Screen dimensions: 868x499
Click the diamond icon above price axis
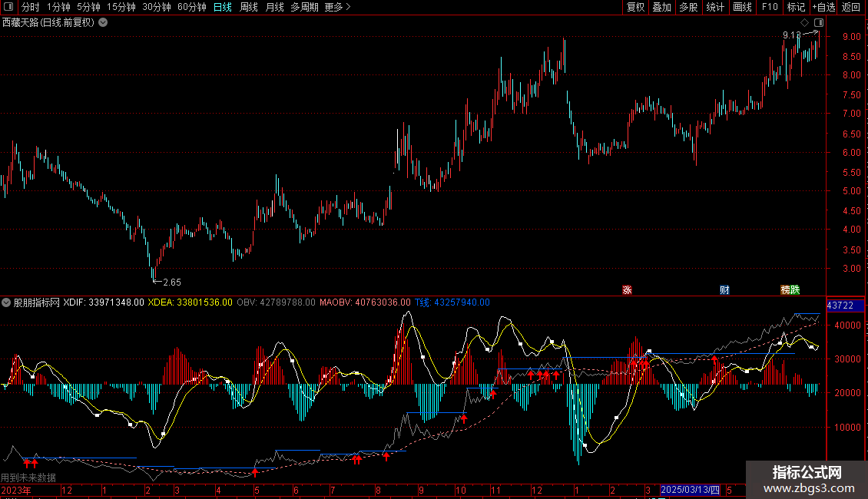coord(805,23)
